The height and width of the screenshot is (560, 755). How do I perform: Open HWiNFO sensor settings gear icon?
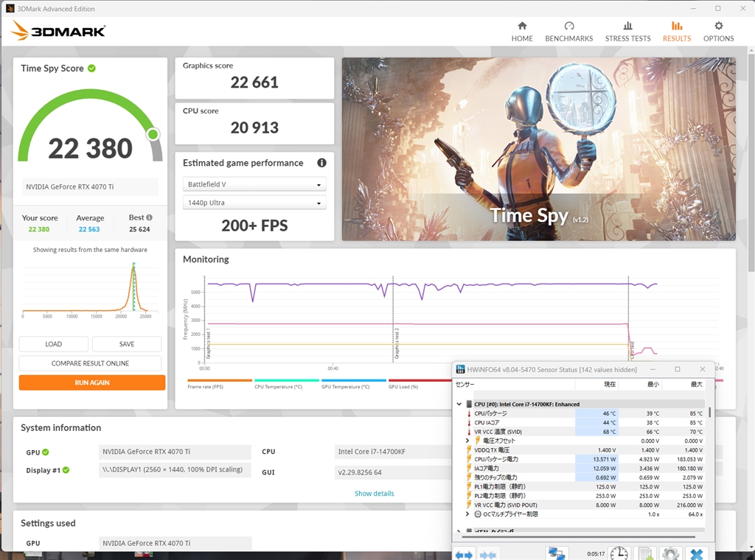tap(670, 554)
